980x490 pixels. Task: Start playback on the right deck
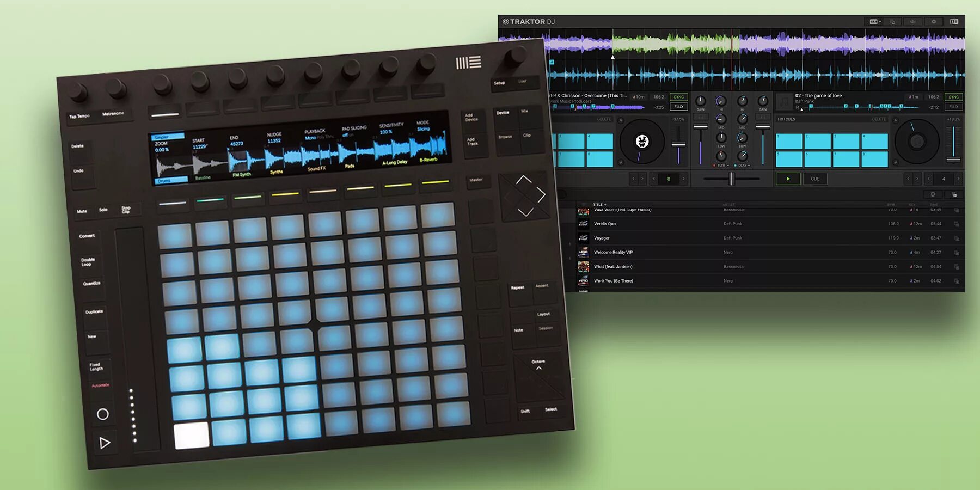click(788, 179)
